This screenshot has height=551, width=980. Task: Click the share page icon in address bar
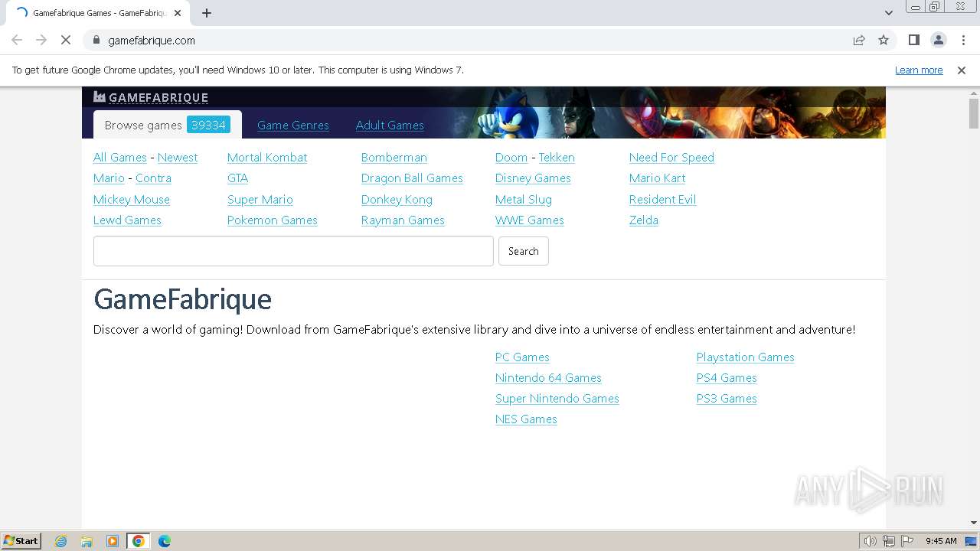[x=859, y=40]
